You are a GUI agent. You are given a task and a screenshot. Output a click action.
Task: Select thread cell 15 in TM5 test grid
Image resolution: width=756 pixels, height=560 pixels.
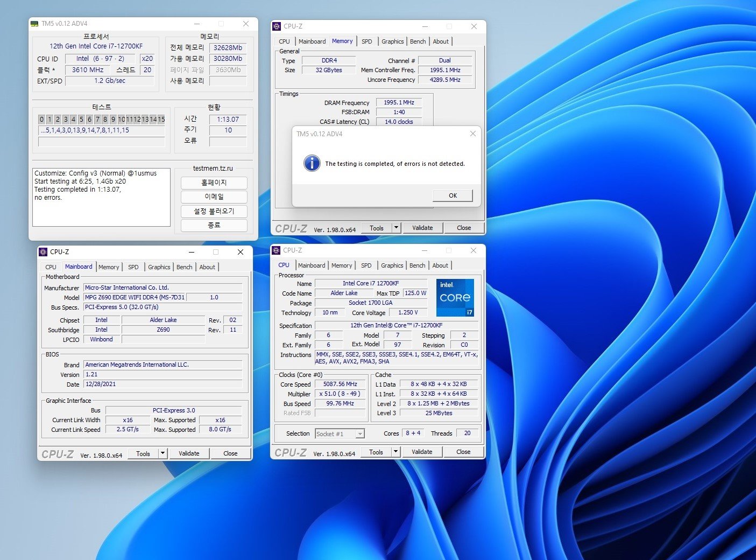161,120
